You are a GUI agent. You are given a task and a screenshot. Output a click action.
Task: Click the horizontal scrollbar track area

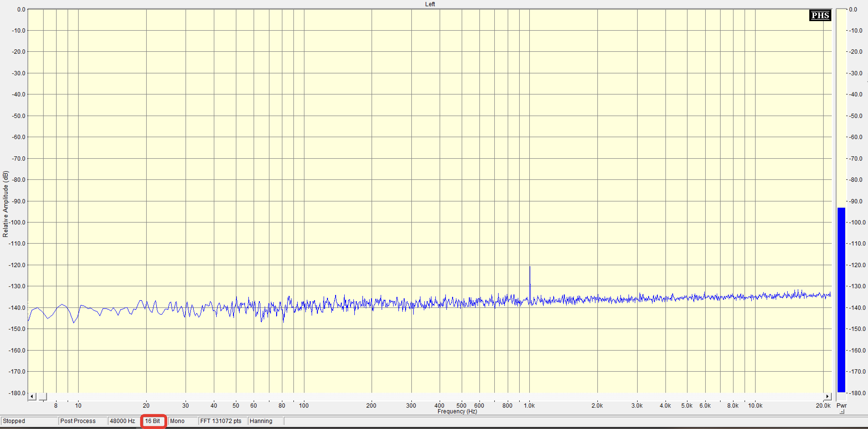pyautogui.click(x=438, y=396)
